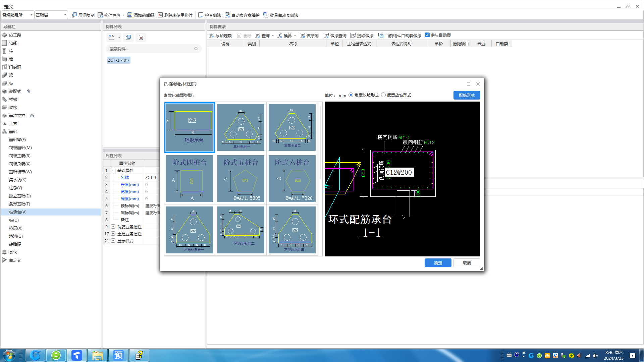The height and width of the screenshot is (362, 644).
Task: Select 底宽放坡形式 radio option
Action: [383, 95]
